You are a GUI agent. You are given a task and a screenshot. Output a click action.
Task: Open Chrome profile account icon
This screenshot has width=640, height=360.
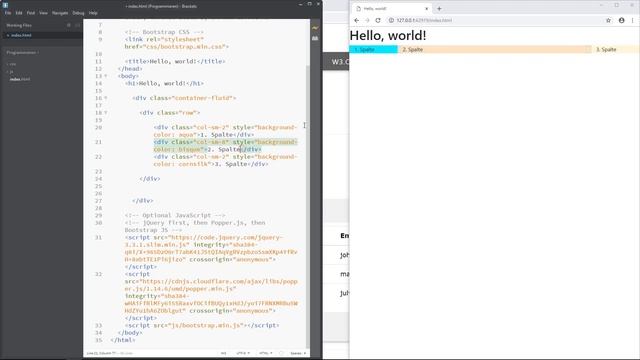tap(621, 20)
